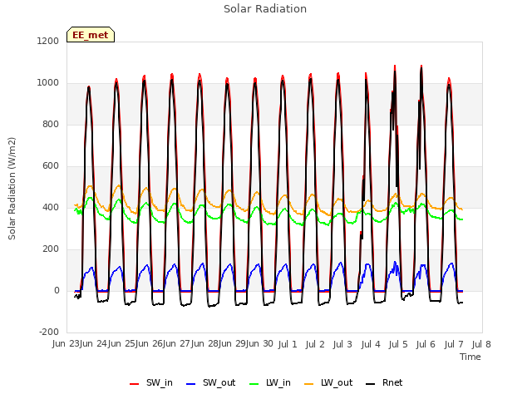Click the Solar Radiation chart title
Screen dimensions: 532x399
click(265, 9)
